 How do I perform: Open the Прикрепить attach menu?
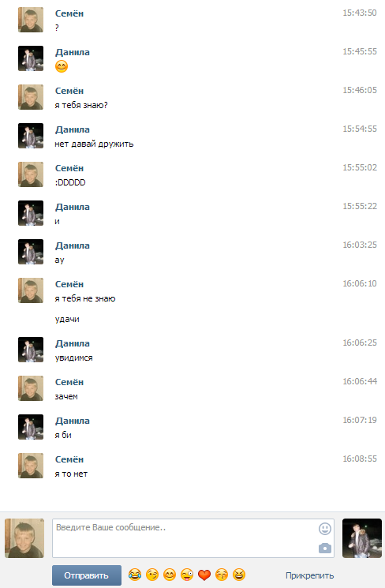pos(309,575)
